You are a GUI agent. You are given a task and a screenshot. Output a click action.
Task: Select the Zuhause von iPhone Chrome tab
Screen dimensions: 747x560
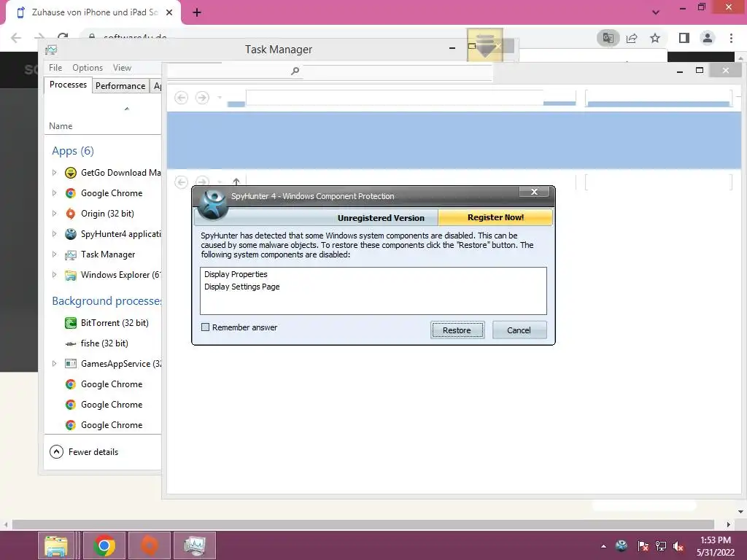(x=94, y=12)
